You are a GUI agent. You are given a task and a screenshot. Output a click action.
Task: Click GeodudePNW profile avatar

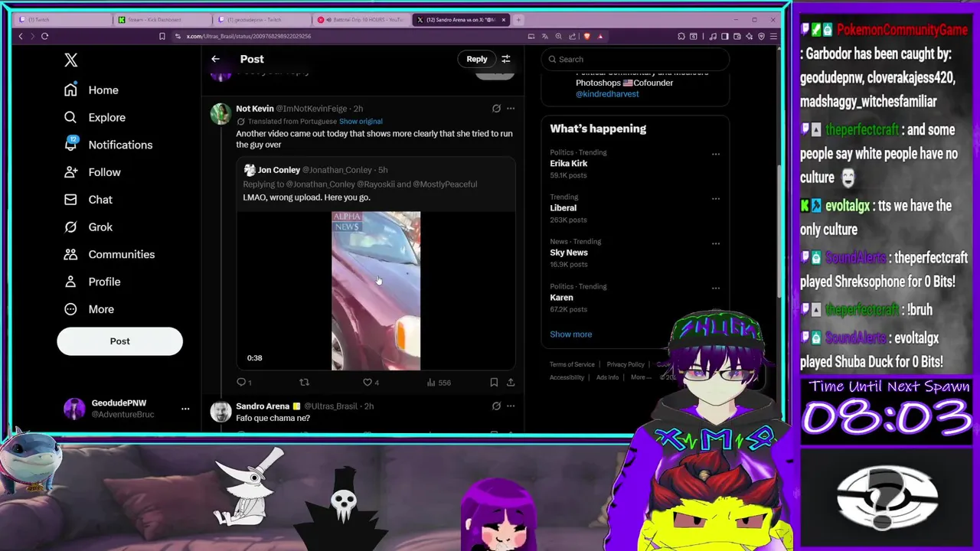click(74, 409)
